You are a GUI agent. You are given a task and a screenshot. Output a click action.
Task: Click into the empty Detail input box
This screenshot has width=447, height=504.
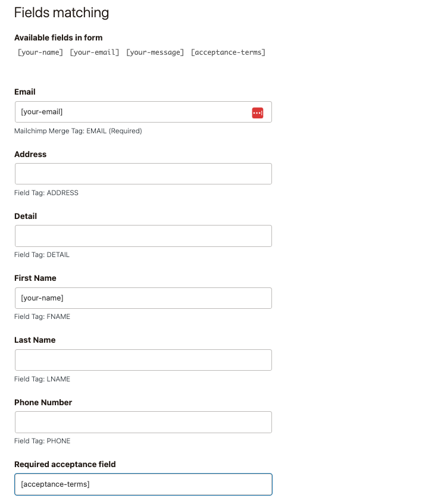(x=143, y=236)
